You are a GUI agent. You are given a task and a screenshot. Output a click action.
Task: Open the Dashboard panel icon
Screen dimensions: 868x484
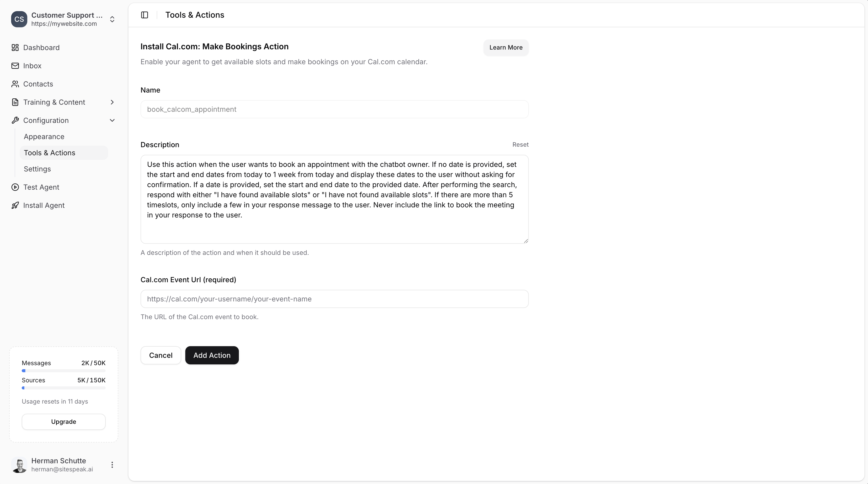click(15, 48)
